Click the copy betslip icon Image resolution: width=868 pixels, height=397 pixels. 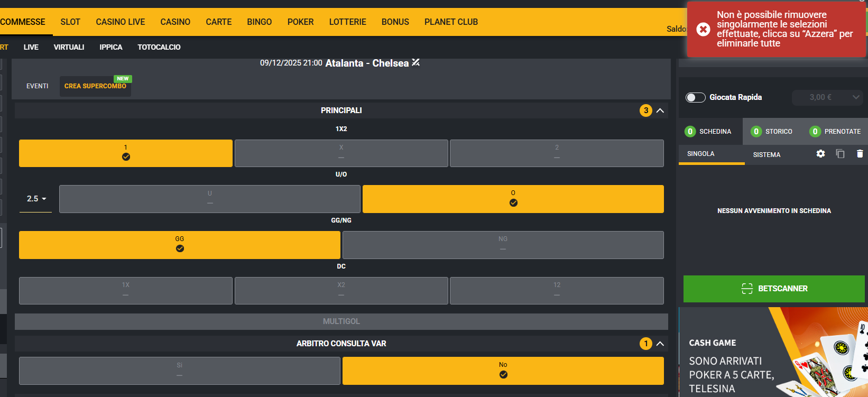[x=840, y=154]
